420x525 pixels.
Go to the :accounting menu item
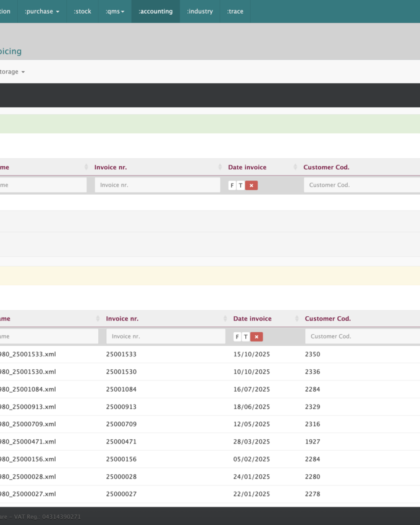point(155,11)
